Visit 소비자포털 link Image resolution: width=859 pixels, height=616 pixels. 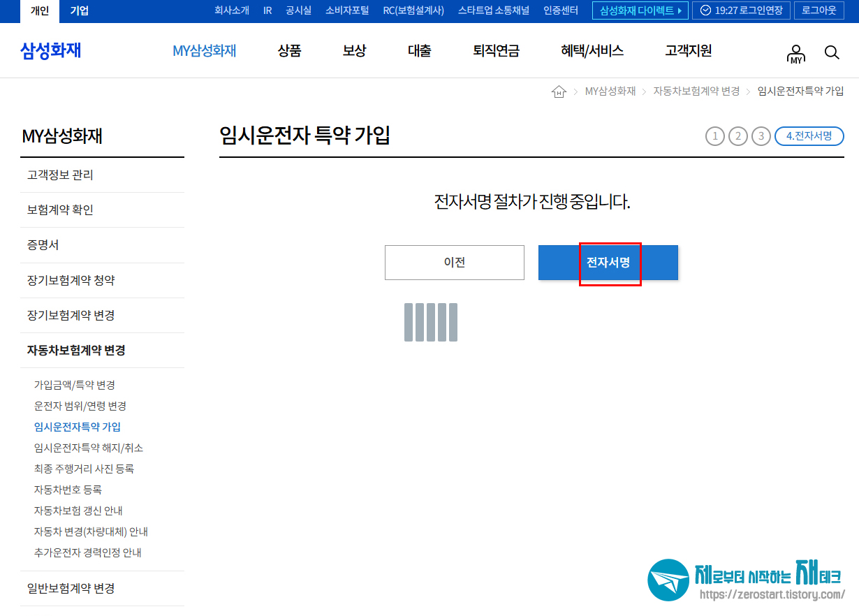tap(347, 10)
